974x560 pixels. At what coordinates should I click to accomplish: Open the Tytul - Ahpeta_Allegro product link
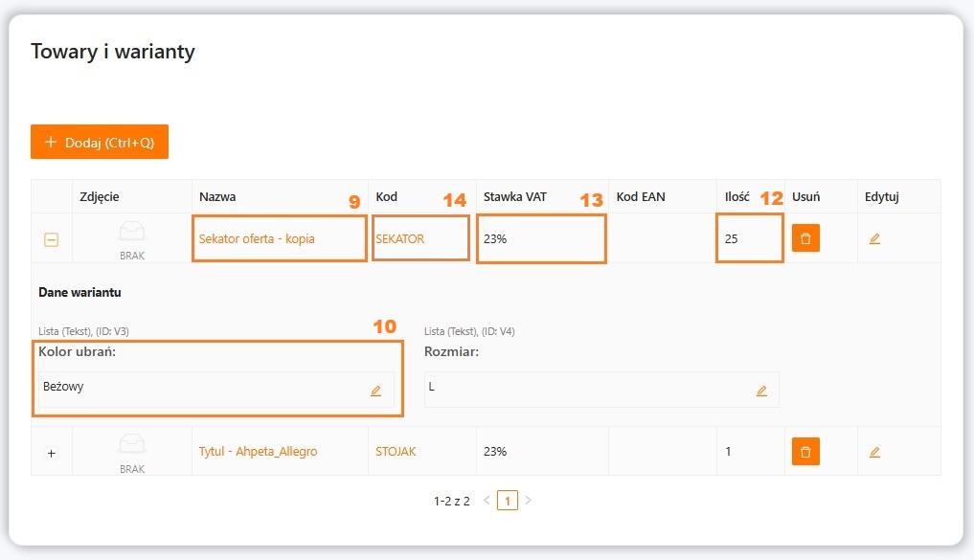tap(258, 451)
